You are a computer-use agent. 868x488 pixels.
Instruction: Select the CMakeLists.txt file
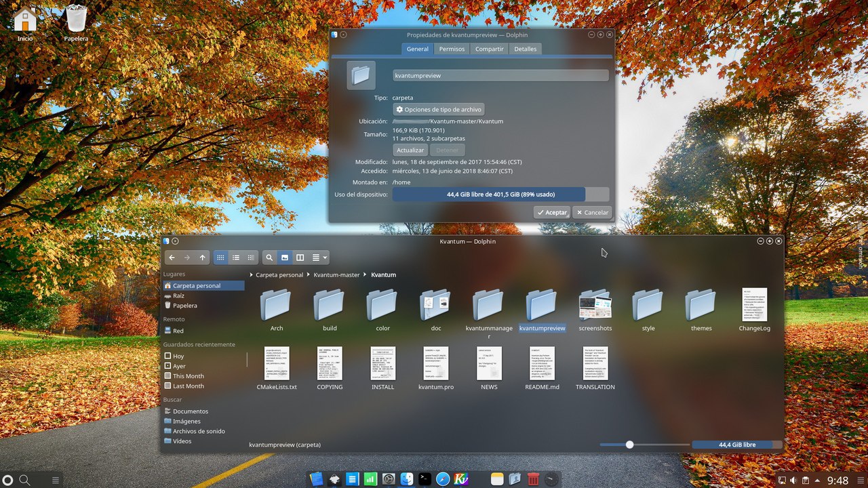point(277,369)
